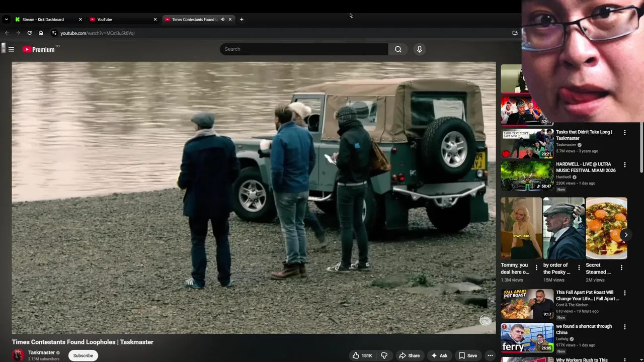644x362 pixels.
Task: Go back to the previous page
Action: pyautogui.click(x=7, y=33)
